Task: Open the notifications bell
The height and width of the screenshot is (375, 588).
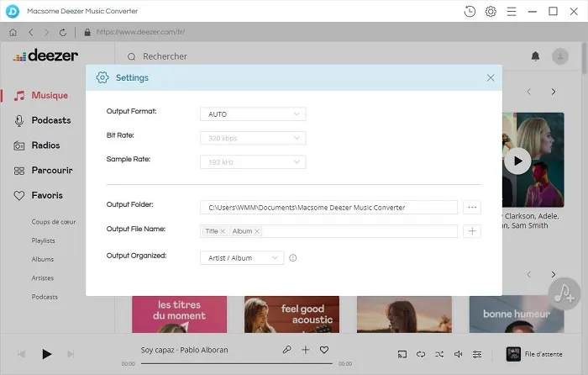Action: pyautogui.click(x=536, y=56)
